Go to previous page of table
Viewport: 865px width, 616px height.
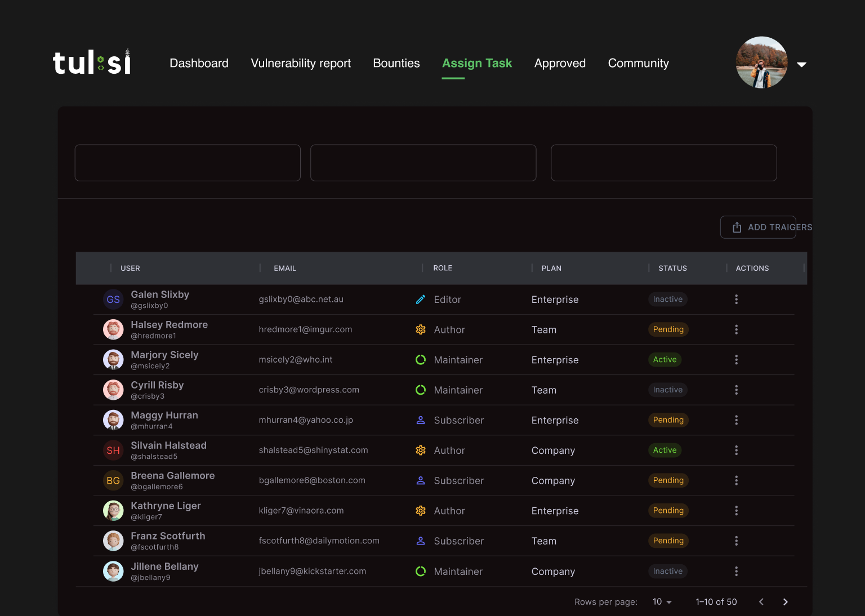(x=761, y=602)
